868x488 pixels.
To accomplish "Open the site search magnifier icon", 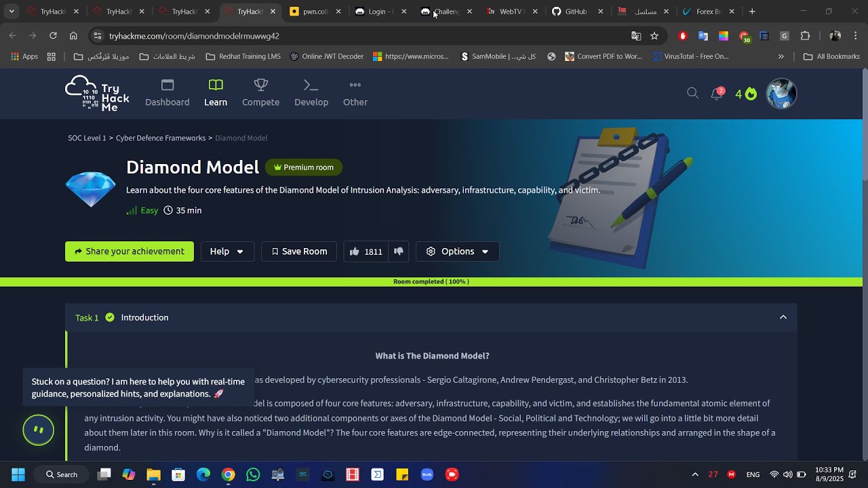I will click(692, 94).
